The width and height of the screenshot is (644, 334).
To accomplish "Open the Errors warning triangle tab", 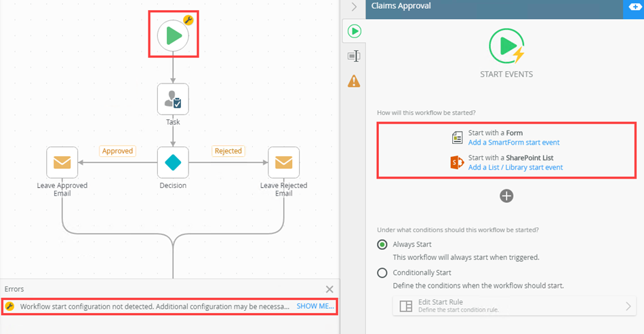I will [x=354, y=81].
